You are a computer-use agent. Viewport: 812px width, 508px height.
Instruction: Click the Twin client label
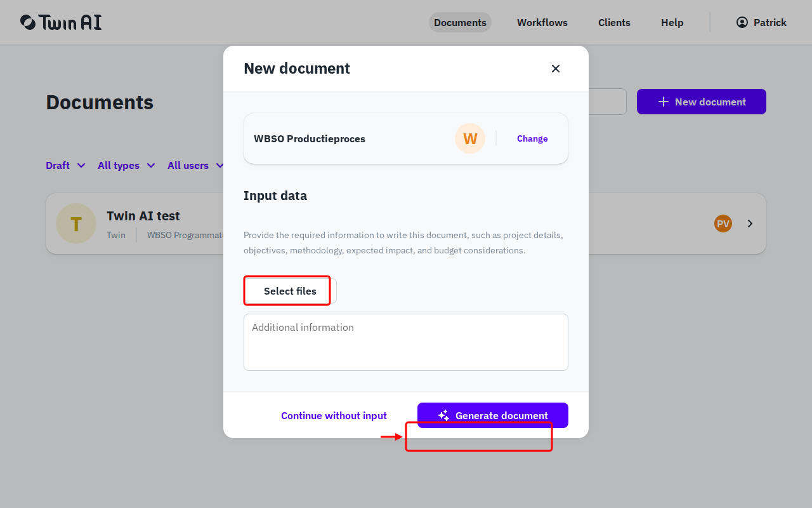tap(116, 235)
